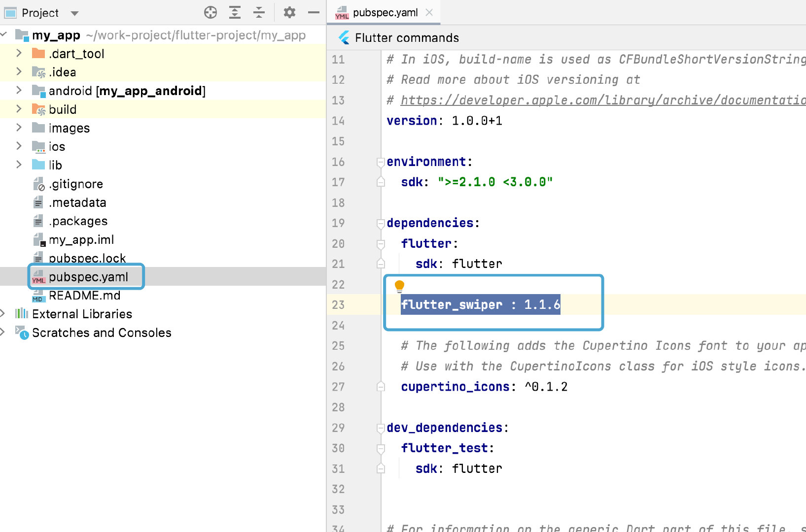
Task: Expand the lib folder
Action: [19, 165]
